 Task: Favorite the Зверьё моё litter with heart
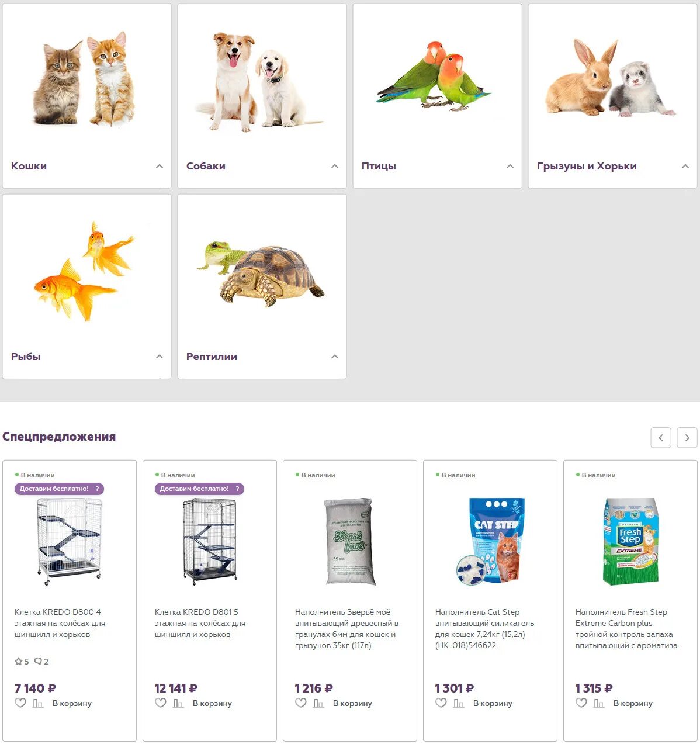[x=301, y=703]
